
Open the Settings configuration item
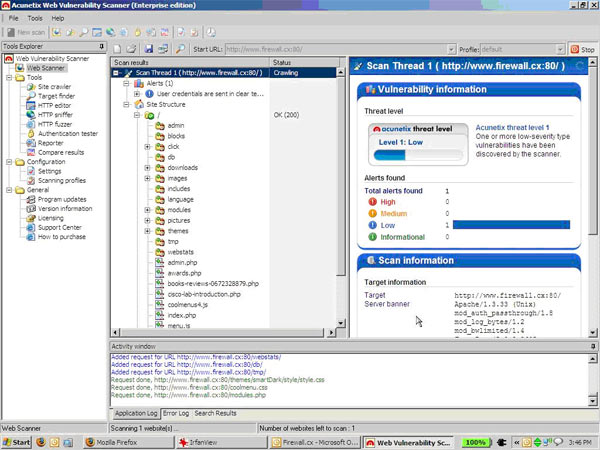pos(49,171)
